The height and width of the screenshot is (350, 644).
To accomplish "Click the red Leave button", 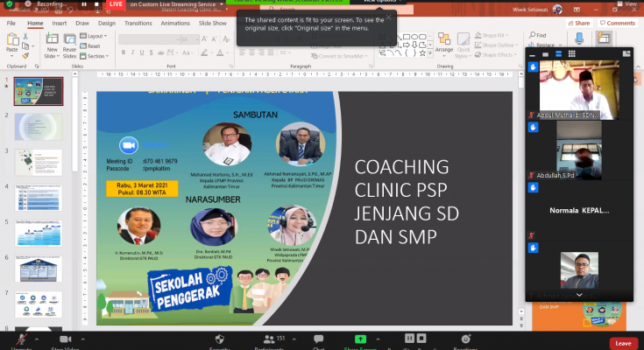I will tap(623, 343).
